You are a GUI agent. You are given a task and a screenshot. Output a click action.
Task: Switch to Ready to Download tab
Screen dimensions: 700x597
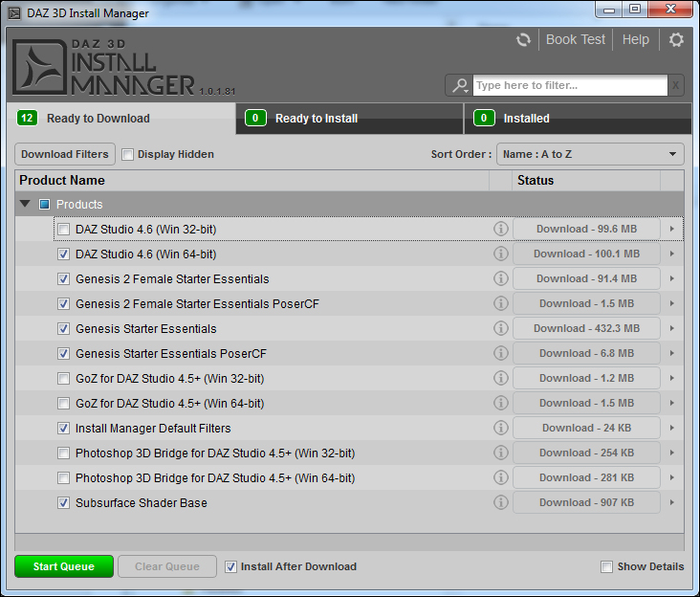point(121,119)
